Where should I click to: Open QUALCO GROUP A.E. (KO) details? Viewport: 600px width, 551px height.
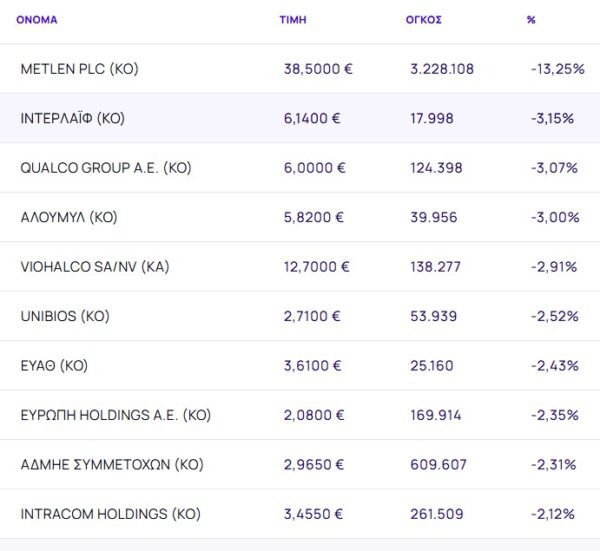click(105, 168)
